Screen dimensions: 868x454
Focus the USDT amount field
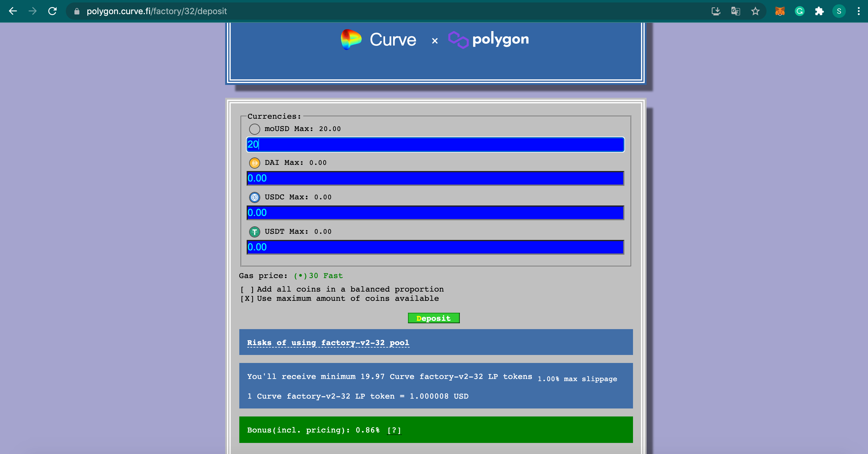coord(435,247)
